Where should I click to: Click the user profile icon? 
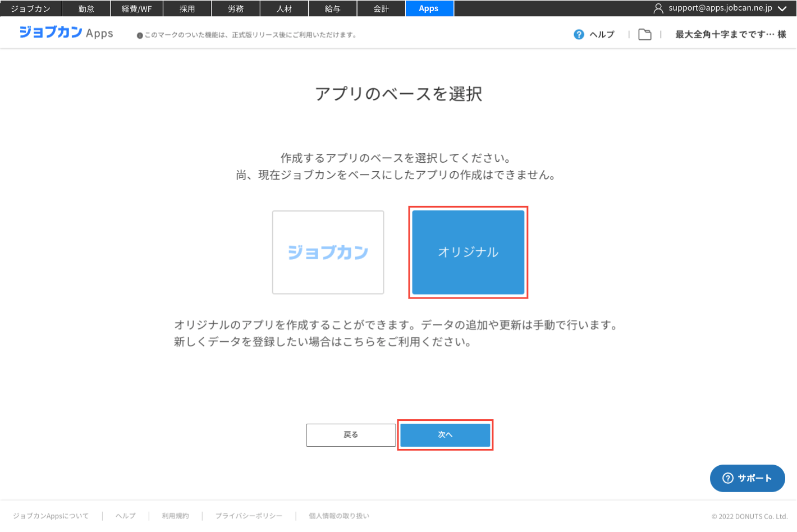658,8
